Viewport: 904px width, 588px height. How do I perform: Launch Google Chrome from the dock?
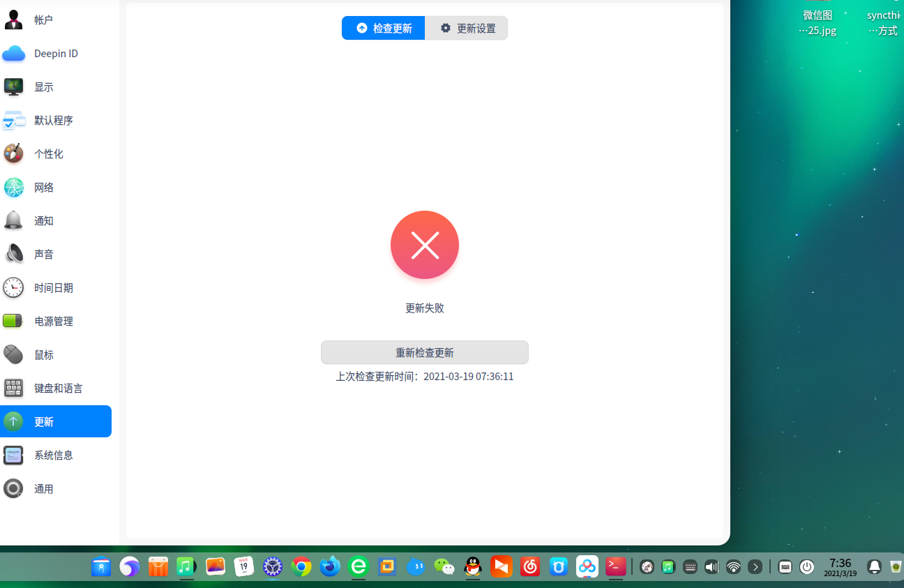click(x=301, y=566)
